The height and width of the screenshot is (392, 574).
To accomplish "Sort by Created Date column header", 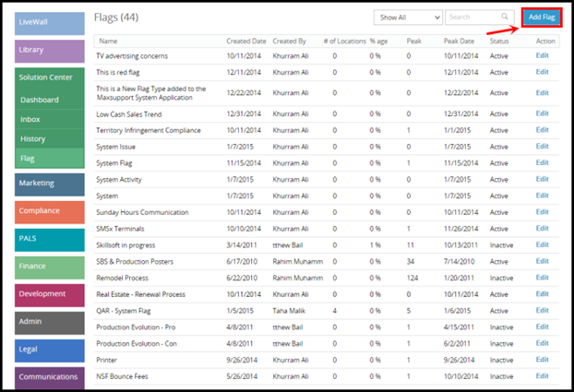I will pyautogui.click(x=246, y=41).
